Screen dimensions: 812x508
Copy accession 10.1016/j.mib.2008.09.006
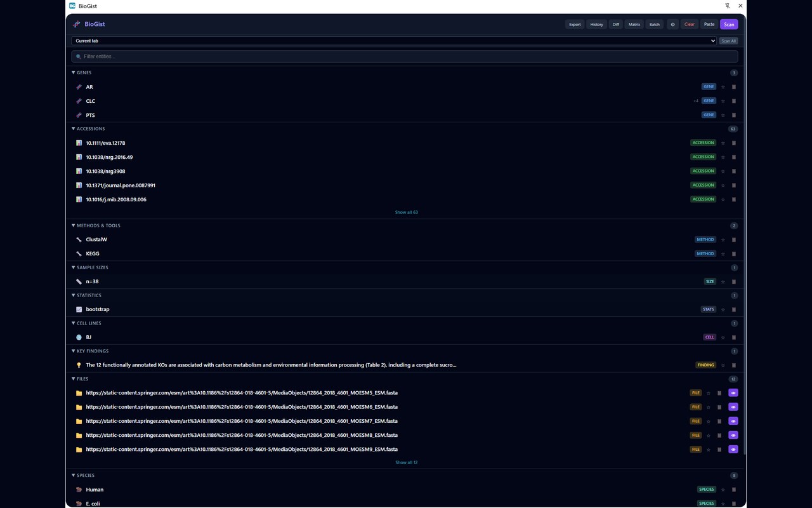click(734, 199)
